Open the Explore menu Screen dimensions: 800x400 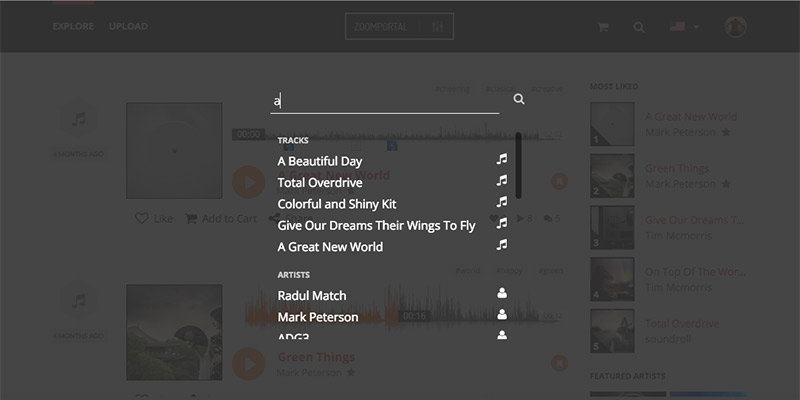[x=73, y=27]
